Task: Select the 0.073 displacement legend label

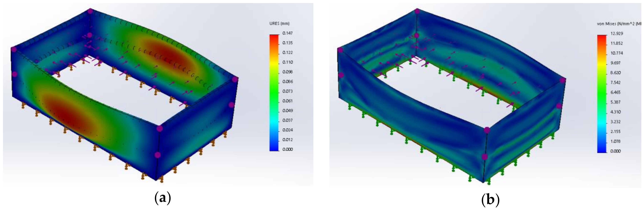Action: click(287, 91)
